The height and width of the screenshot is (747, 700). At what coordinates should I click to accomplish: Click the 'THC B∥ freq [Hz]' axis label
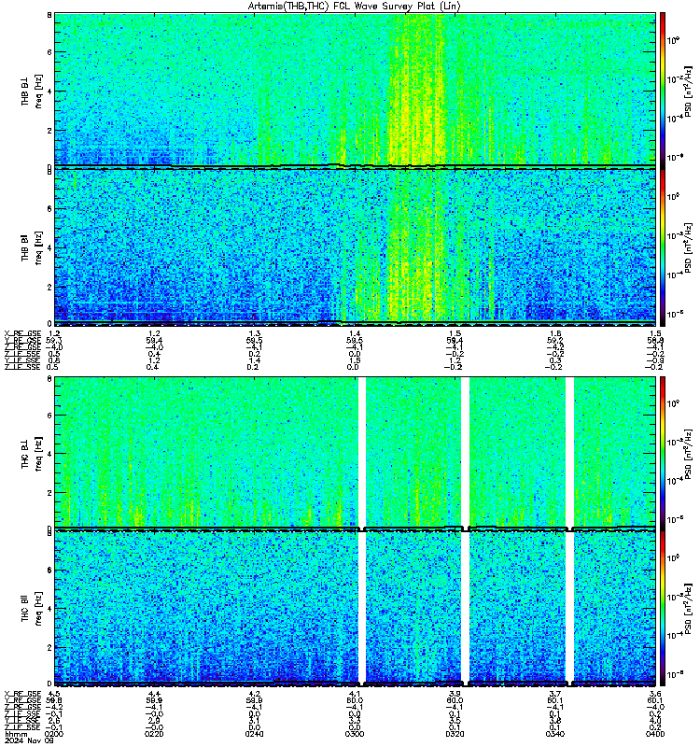pos(32,609)
